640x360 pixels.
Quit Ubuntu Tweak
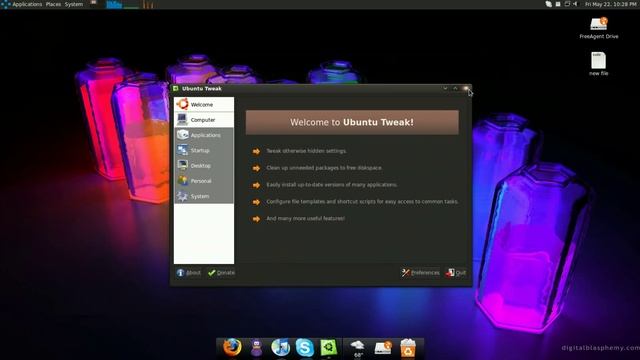(x=456, y=273)
